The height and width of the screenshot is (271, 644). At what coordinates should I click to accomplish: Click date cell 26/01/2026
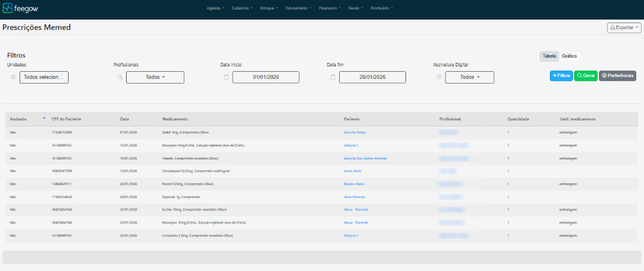[128, 235]
